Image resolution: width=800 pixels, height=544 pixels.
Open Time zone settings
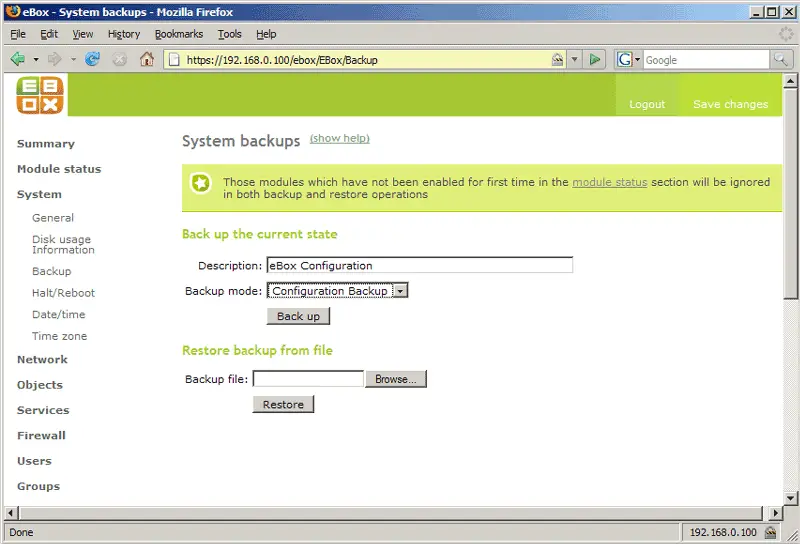[60, 336]
